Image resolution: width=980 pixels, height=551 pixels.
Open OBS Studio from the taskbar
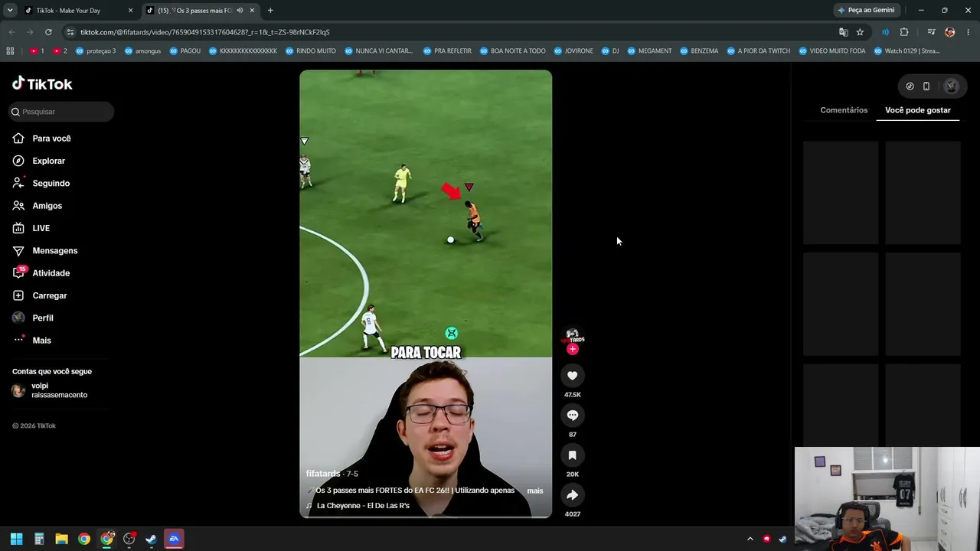click(129, 539)
